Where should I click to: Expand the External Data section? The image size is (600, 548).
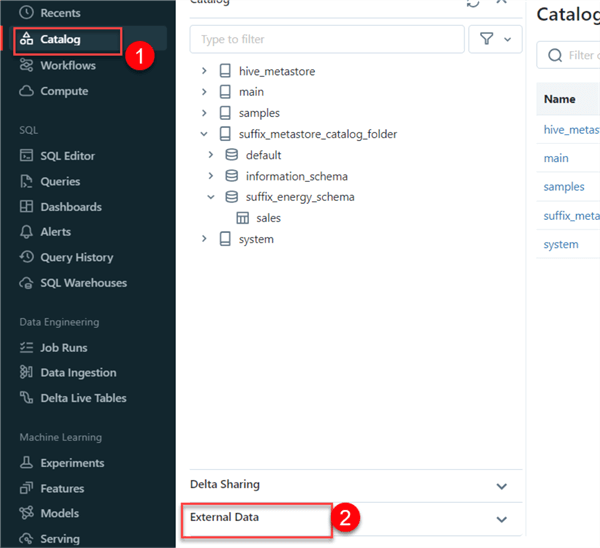(x=501, y=519)
